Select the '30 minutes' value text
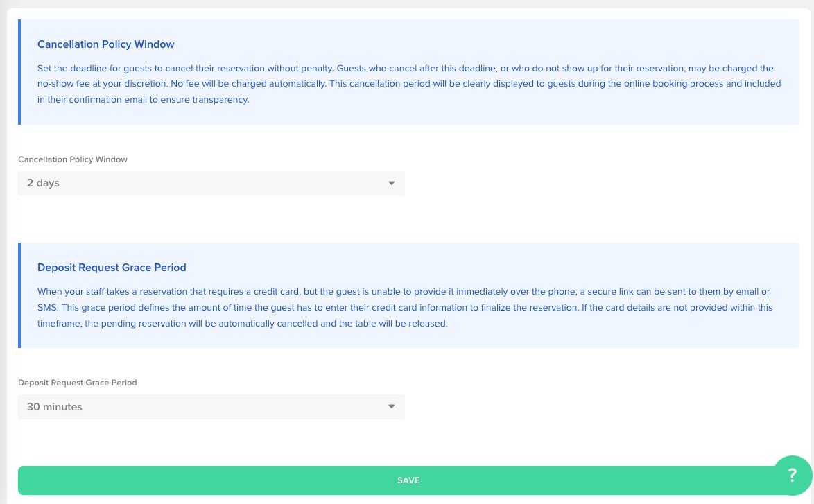Image resolution: width=814 pixels, height=504 pixels. 55,407
